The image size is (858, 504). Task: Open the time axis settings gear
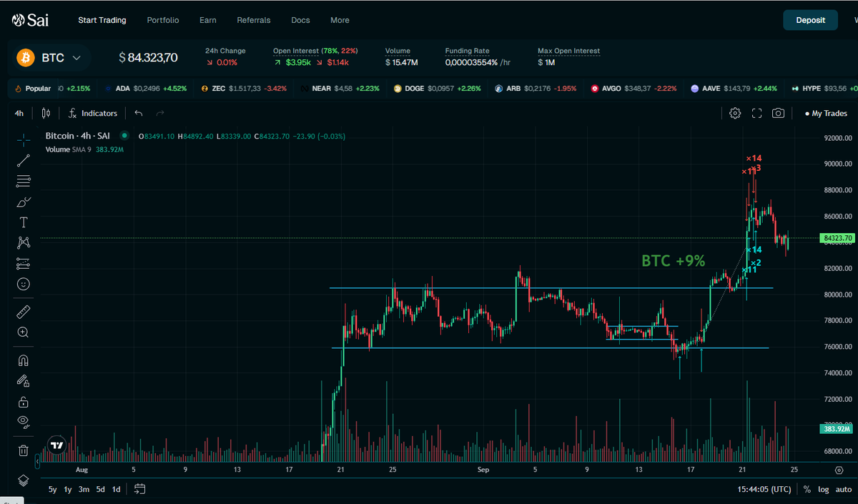coord(839,470)
